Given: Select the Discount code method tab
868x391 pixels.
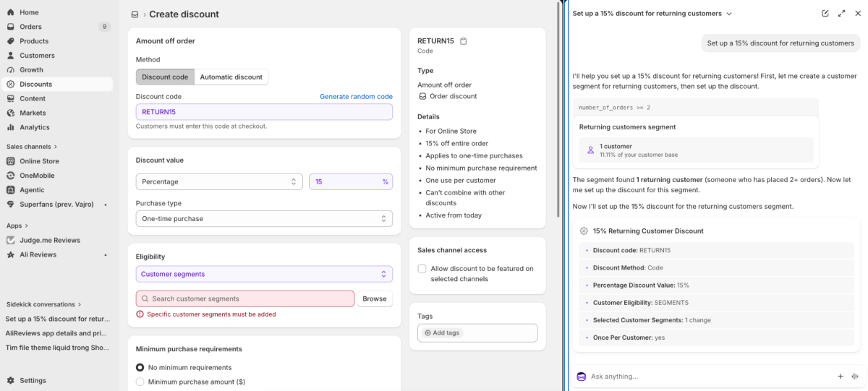Looking at the screenshot, I should pyautogui.click(x=165, y=77).
